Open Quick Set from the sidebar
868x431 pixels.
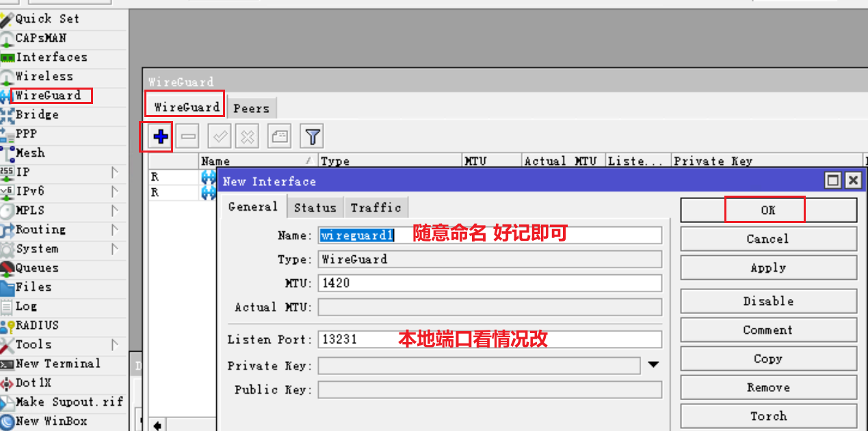[42, 18]
